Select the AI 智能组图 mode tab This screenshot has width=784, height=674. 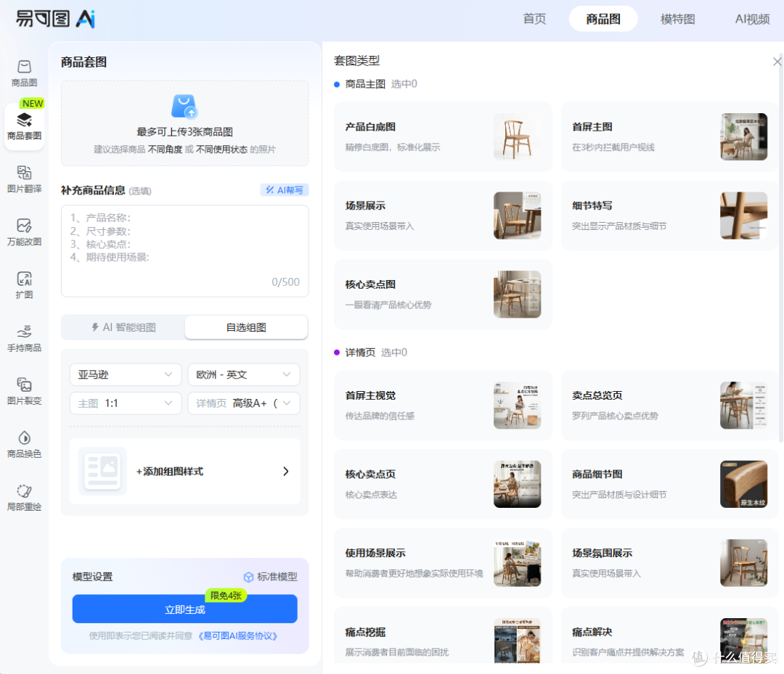pos(123,327)
